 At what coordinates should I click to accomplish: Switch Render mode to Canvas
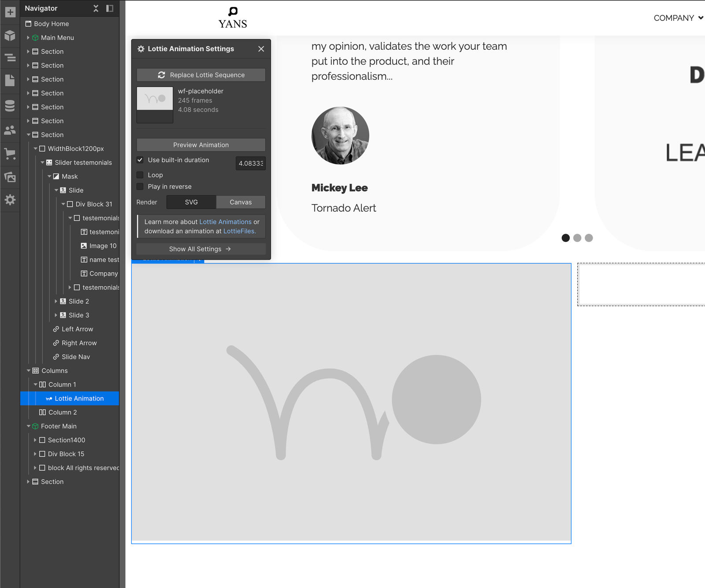[241, 202]
